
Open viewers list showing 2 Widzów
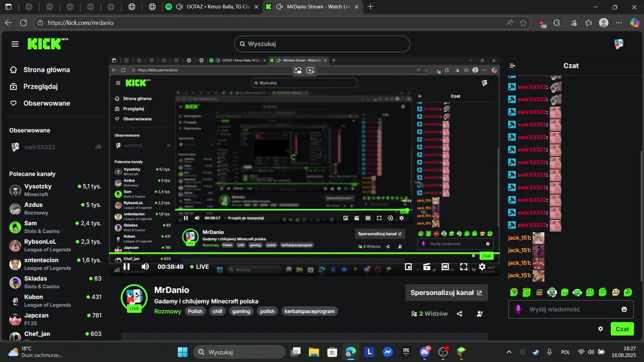429,314
